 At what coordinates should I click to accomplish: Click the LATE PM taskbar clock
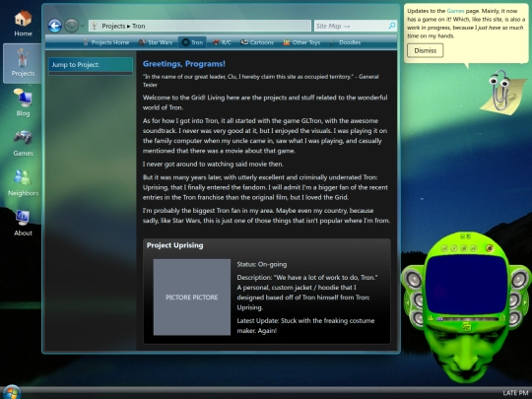515,393
